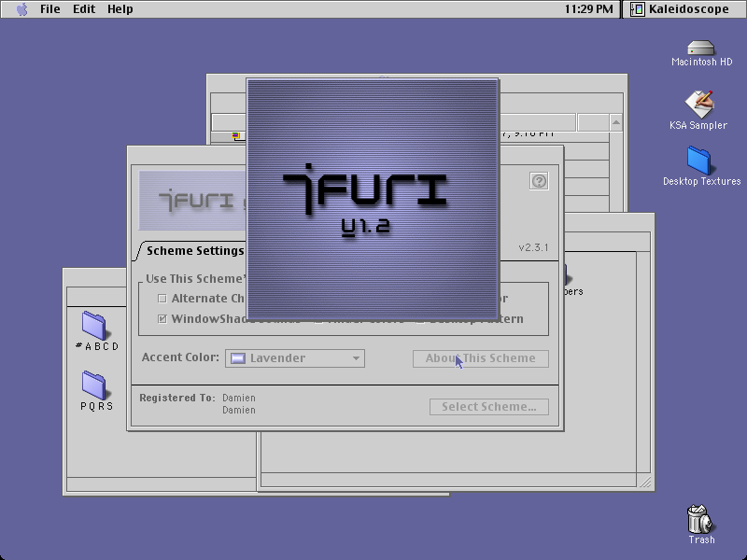
Task: Click the Select Scheme... button
Action: 488,407
